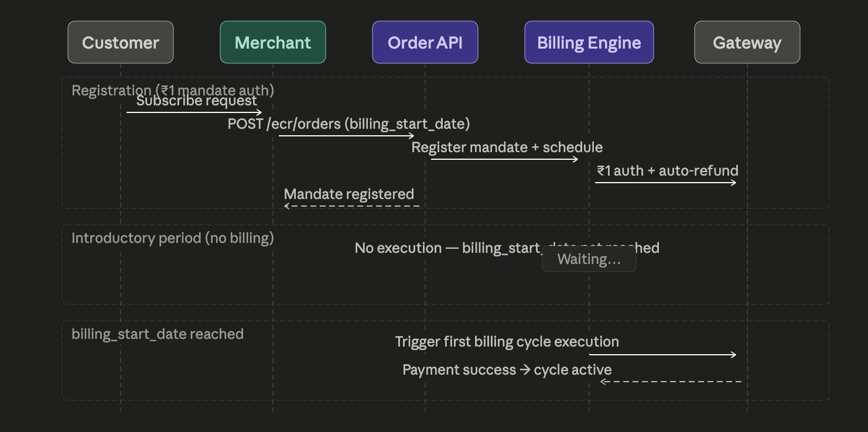Select the Billing Engine participant box
This screenshot has height=432, width=868.
(589, 42)
